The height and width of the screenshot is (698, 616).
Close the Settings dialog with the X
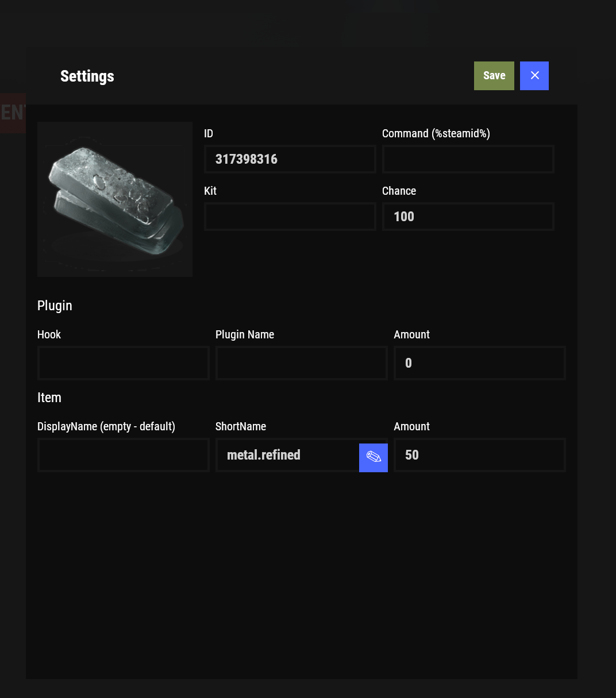pyautogui.click(x=534, y=76)
